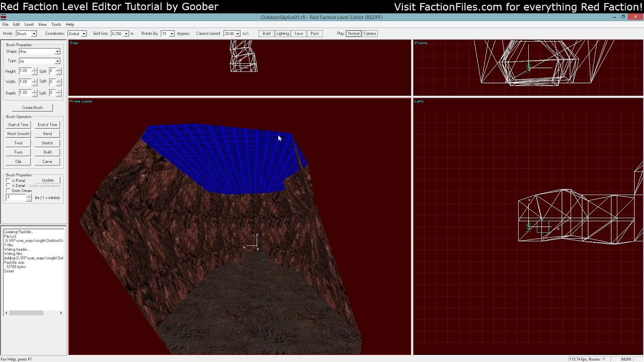Select Camera play mode

369,34
